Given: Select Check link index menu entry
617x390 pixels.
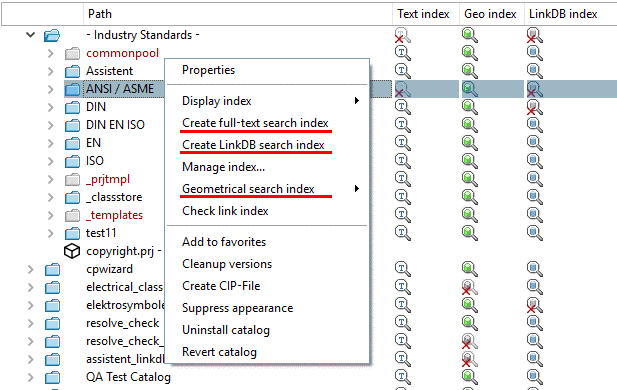Looking at the screenshot, I should coord(225,211).
